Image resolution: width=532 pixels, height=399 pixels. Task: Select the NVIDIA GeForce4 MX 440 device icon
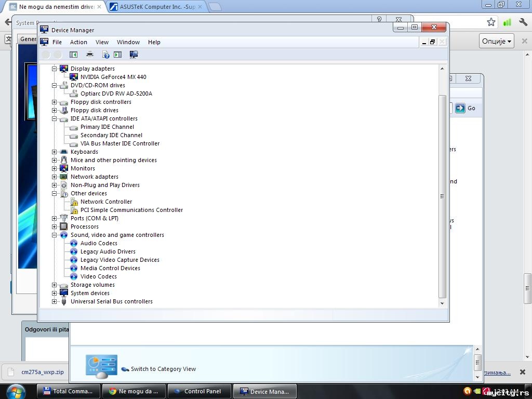(x=74, y=77)
